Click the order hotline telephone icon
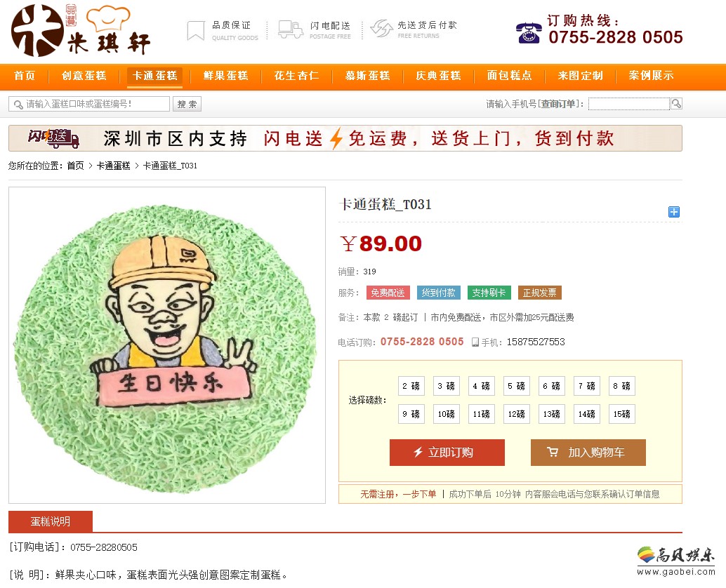 point(529,33)
